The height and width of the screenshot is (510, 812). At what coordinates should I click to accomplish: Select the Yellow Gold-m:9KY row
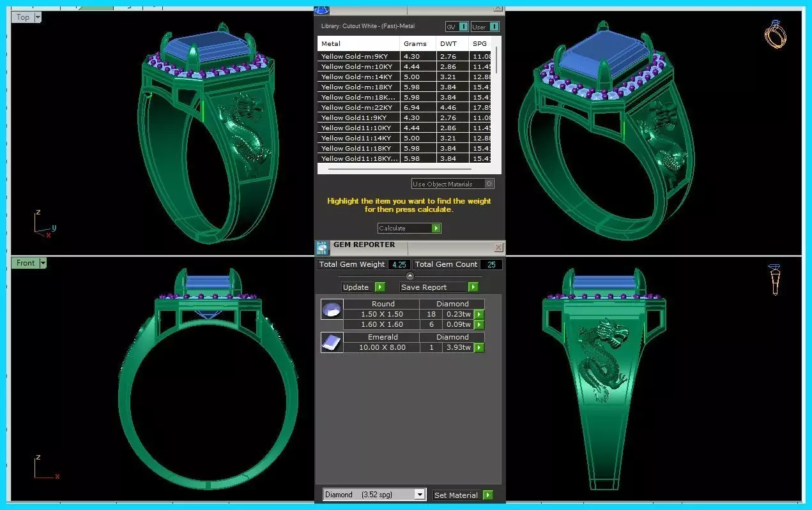[404, 56]
